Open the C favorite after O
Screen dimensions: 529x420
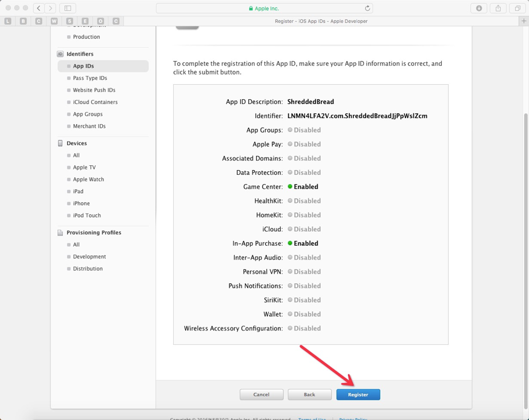click(116, 21)
